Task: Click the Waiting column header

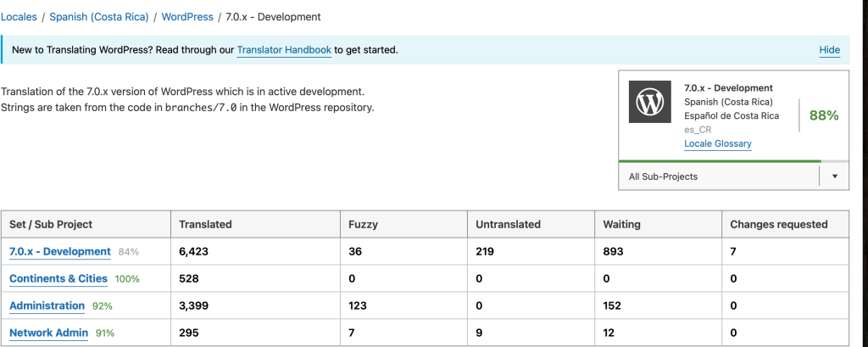Action: click(x=621, y=225)
